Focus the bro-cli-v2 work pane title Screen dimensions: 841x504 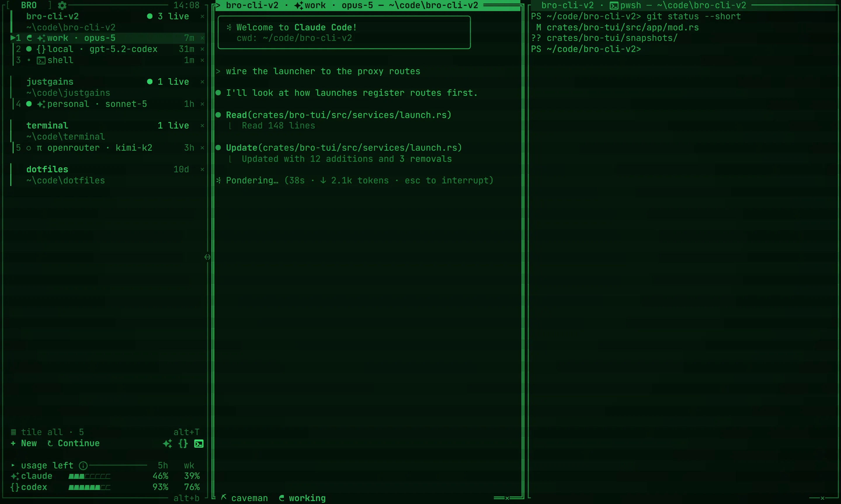click(367, 6)
